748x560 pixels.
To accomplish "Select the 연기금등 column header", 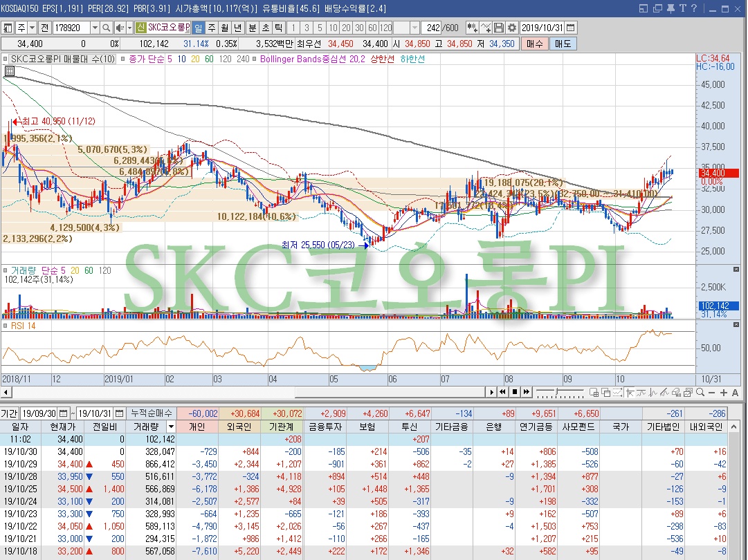I will click(x=537, y=427).
